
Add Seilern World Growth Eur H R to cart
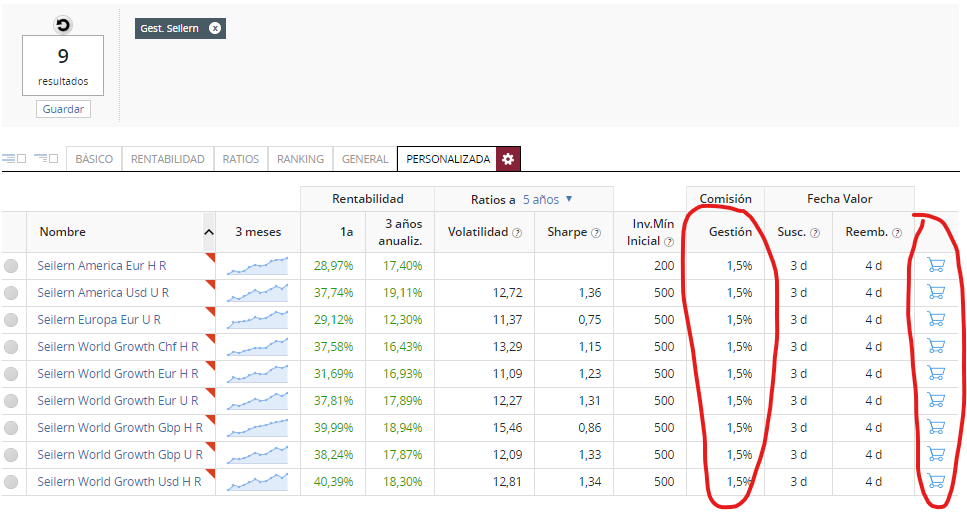click(x=936, y=373)
